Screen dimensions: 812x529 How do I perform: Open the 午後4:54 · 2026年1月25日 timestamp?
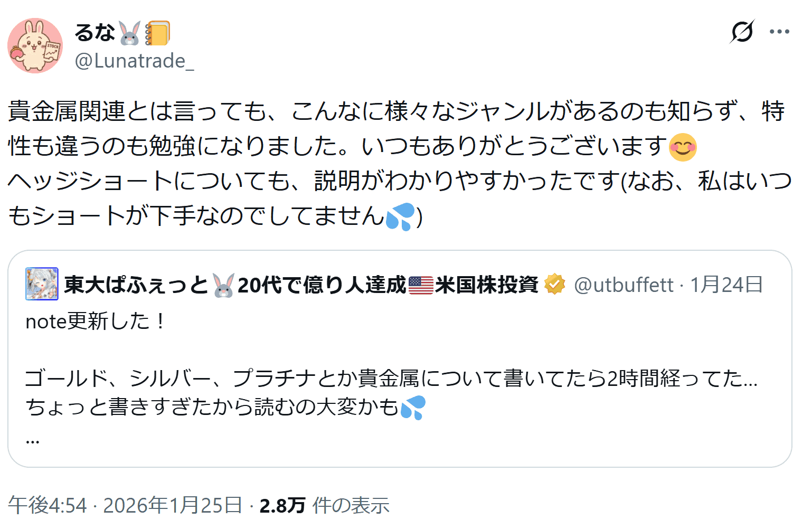tap(125, 506)
